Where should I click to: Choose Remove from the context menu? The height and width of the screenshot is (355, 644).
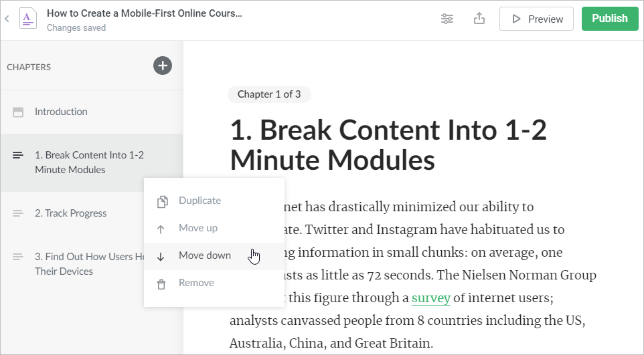coord(196,283)
